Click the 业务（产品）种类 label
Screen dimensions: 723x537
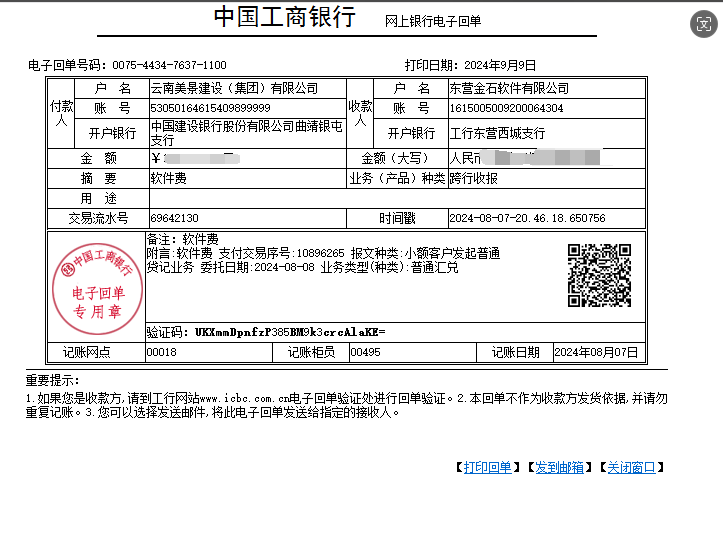(x=397, y=178)
